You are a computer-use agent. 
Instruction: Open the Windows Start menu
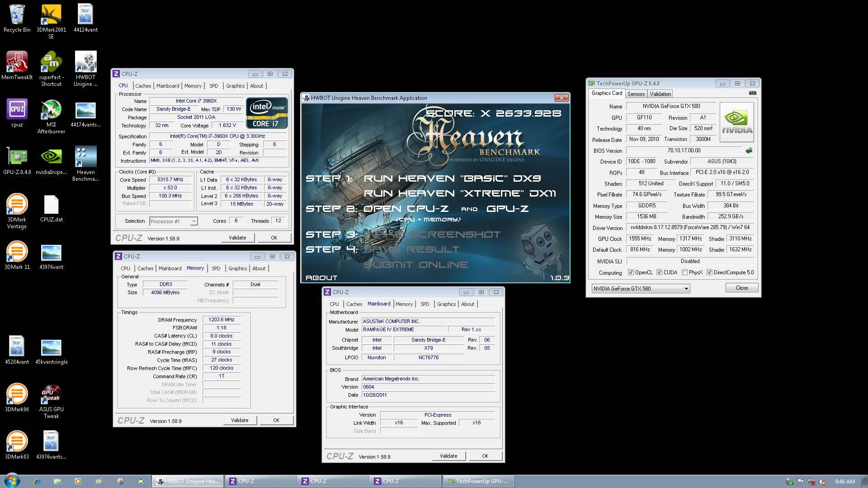(12, 481)
